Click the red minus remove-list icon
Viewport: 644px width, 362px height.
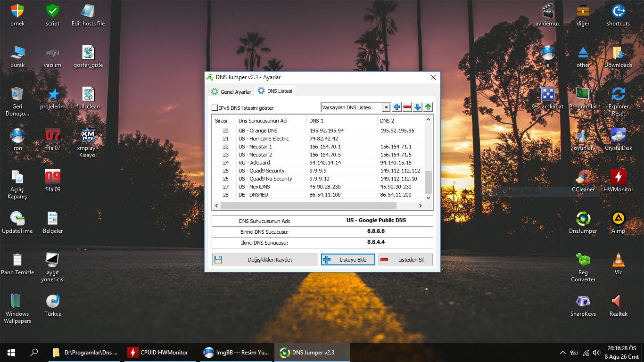(407, 107)
